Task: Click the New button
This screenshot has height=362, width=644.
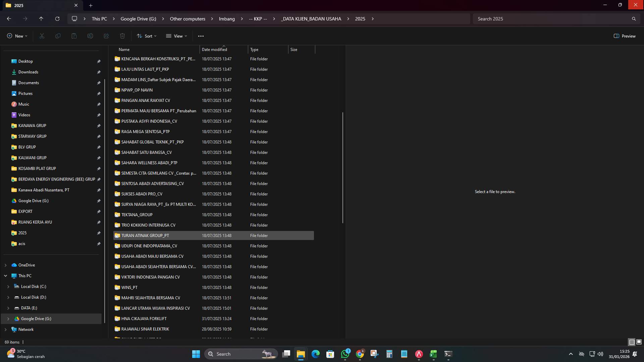Action: (16, 36)
